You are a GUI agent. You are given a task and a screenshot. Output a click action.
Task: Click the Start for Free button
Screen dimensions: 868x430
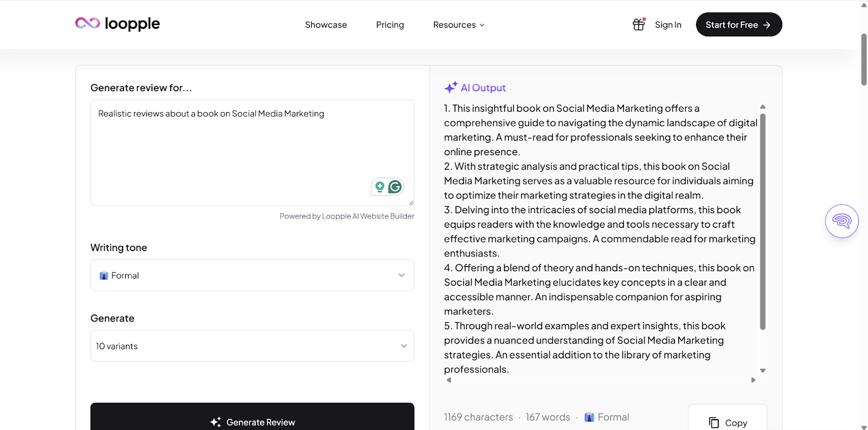pos(739,24)
